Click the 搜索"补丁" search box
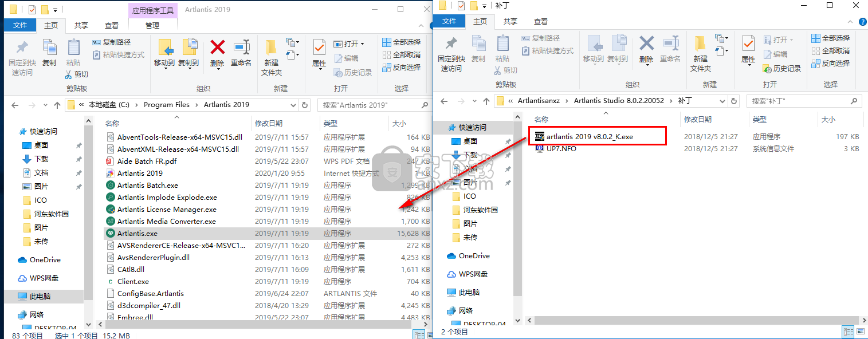Viewport: 868px width, 339px height. coord(804,101)
